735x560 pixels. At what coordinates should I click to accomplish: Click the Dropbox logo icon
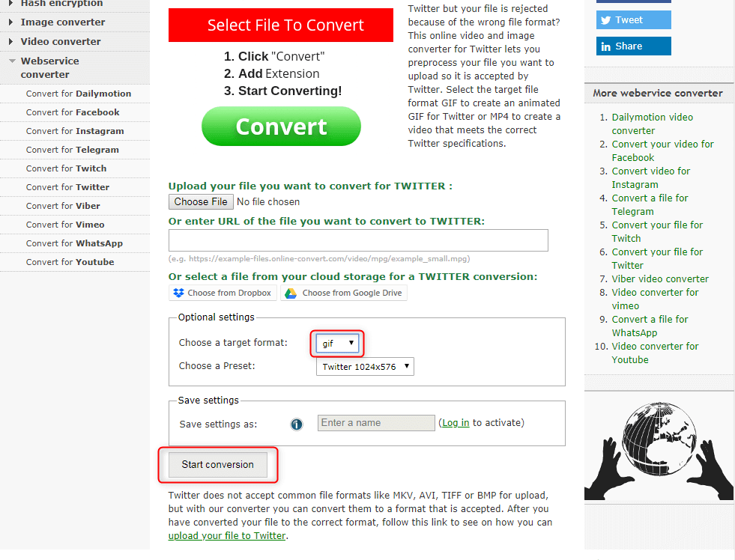point(178,293)
